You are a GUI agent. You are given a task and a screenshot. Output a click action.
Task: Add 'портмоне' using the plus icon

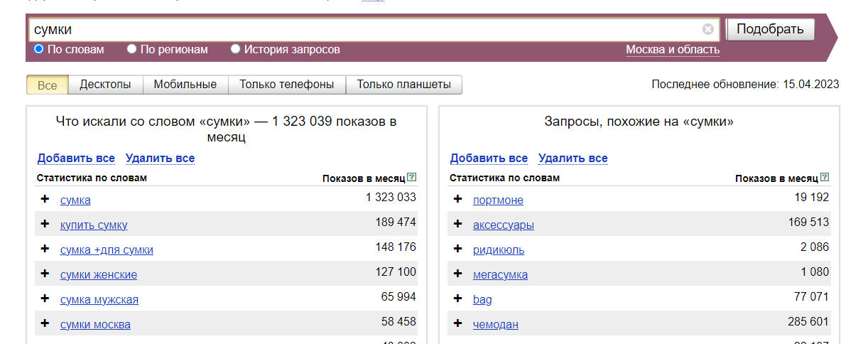(457, 199)
